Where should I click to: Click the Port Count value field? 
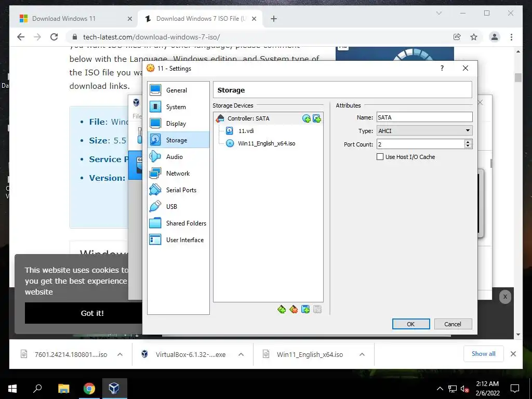coord(421,144)
